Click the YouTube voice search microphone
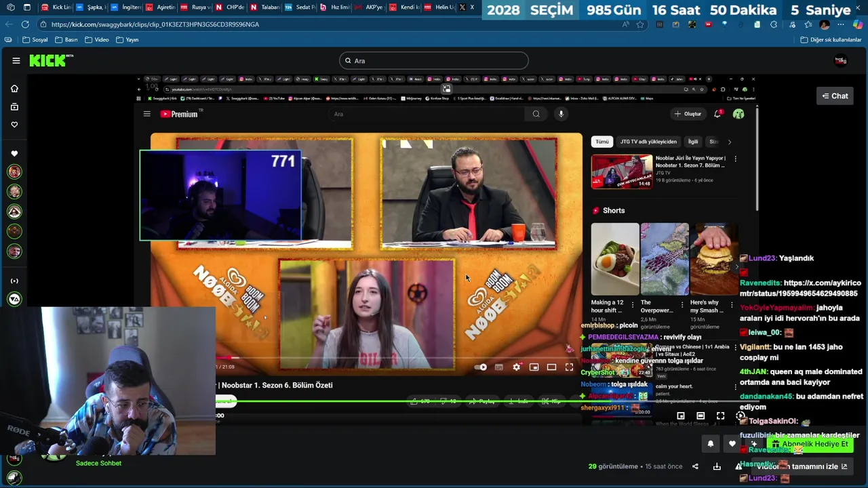This screenshot has width=868, height=488. click(561, 114)
